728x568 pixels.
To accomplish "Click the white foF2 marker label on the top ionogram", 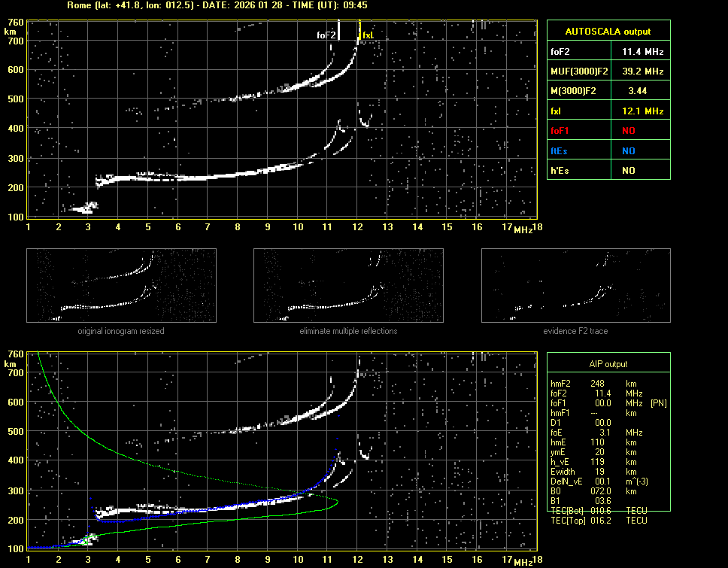I will pos(326,35).
